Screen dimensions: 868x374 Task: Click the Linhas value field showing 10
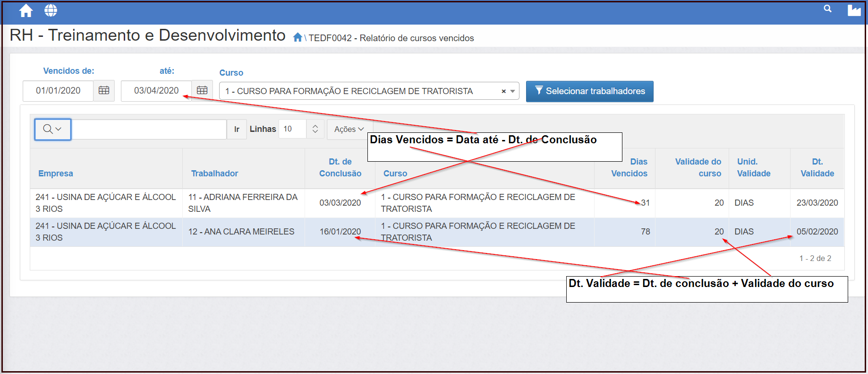[x=293, y=129]
